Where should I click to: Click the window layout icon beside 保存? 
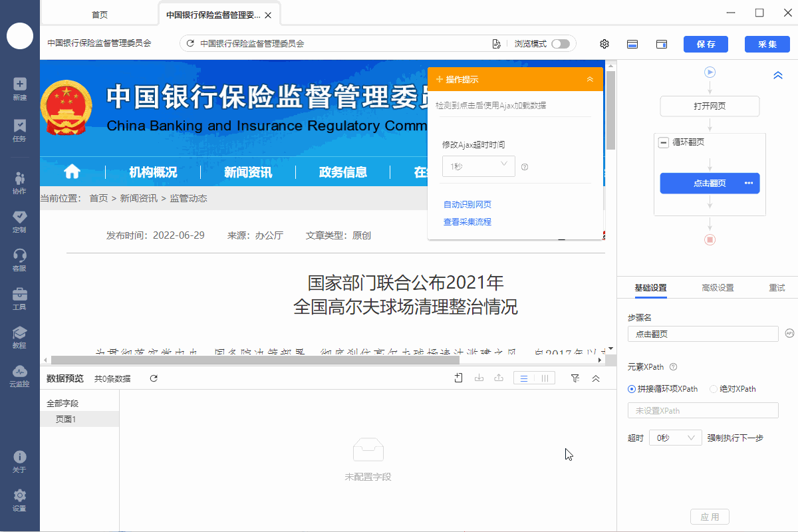(x=662, y=44)
